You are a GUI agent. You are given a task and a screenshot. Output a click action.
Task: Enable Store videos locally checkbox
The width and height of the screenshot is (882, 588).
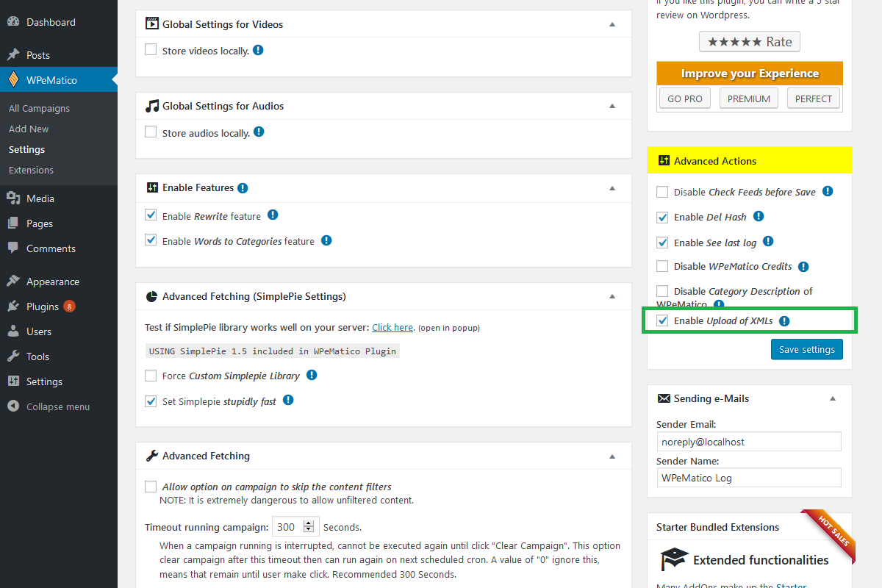point(151,50)
